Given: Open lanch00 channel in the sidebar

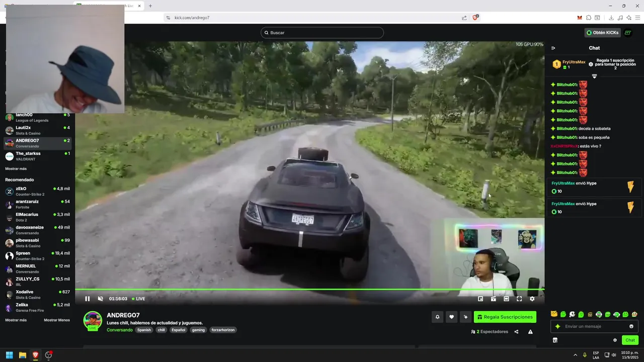Looking at the screenshot, I should 38,117.
